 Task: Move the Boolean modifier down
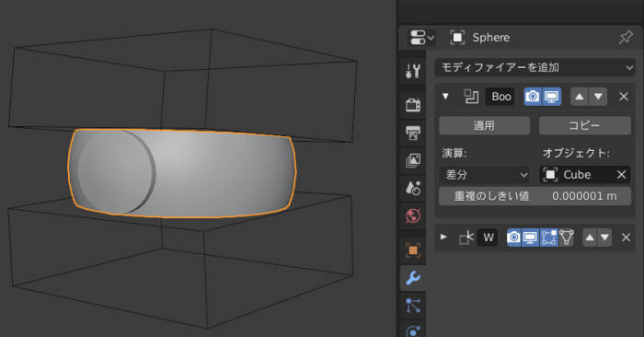pos(598,97)
